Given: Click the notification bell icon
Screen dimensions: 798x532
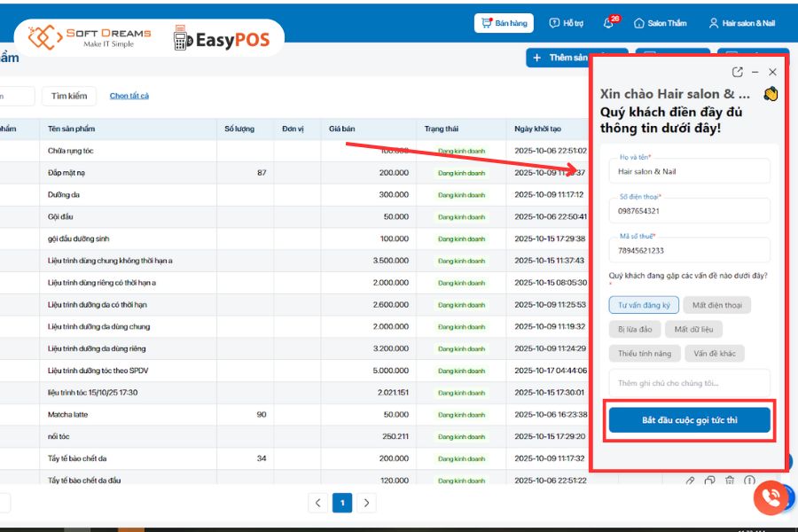Looking at the screenshot, I should pos(609,23).
